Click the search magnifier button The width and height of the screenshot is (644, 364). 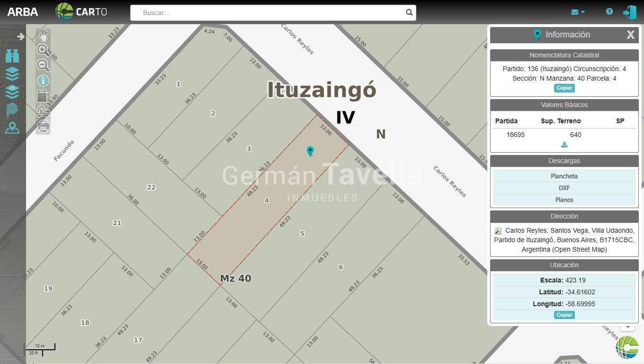coord(409,13)
